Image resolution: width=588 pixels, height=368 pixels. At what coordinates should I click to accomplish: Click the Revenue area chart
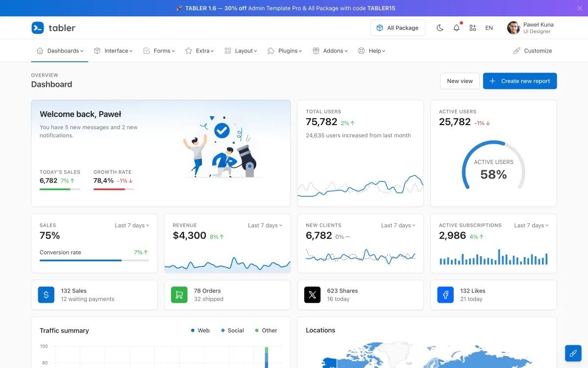click(227, 264)
